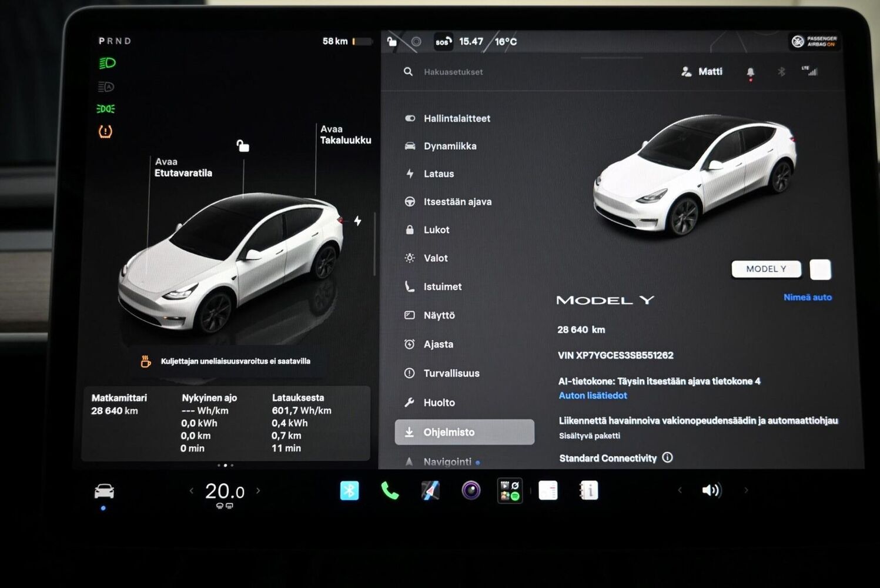Open the apps launcher with Spotify icon
This screenshot has width=880, height=588.
510,490
